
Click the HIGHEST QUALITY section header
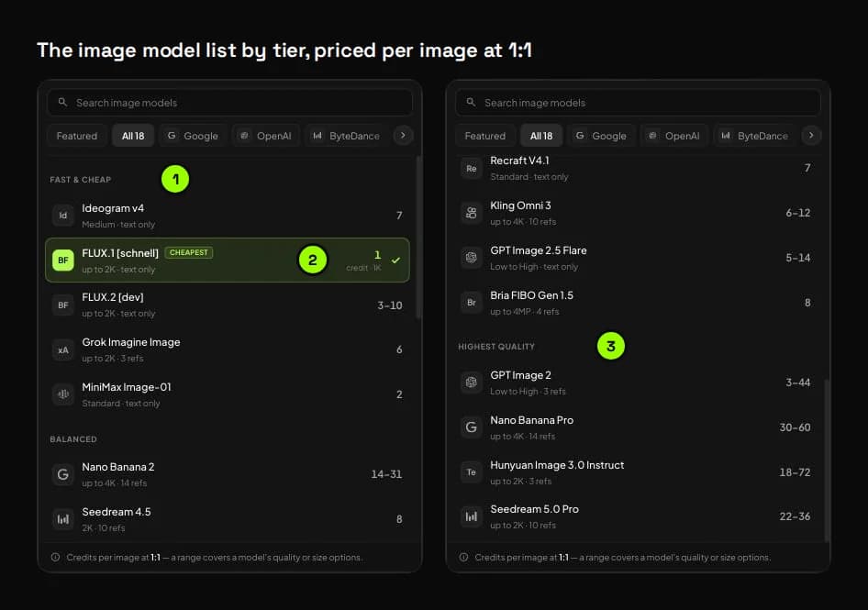[496, 347]
